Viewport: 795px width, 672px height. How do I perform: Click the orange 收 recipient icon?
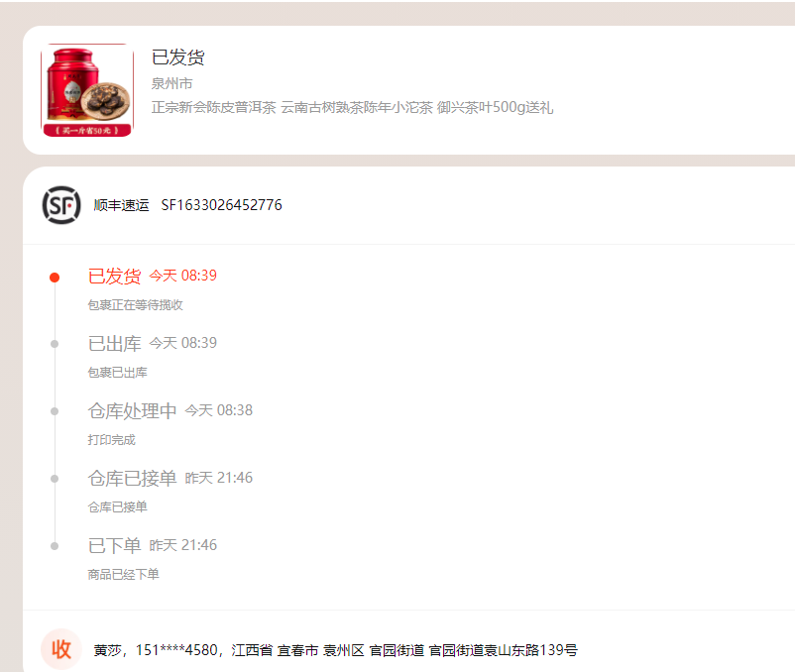click(x=61, y=649)
